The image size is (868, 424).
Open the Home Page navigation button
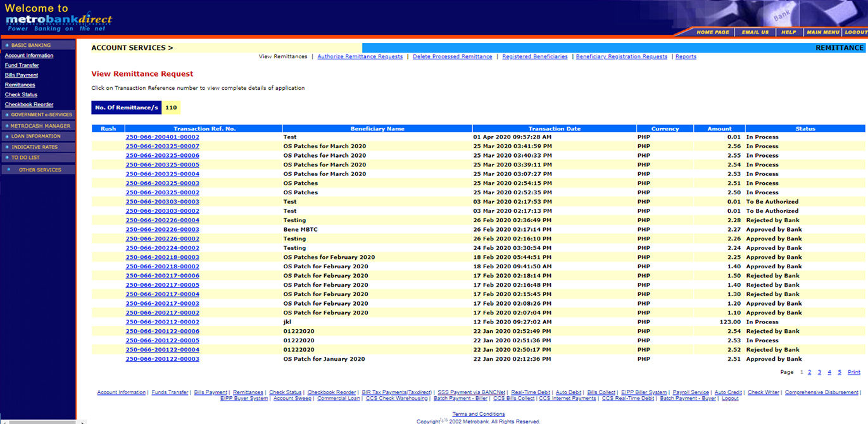713,32
